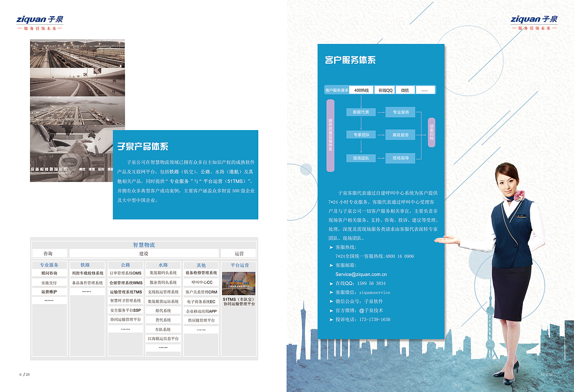Select the 其他 column header
This screenshot has width=574, height=392.
[201, 265]
